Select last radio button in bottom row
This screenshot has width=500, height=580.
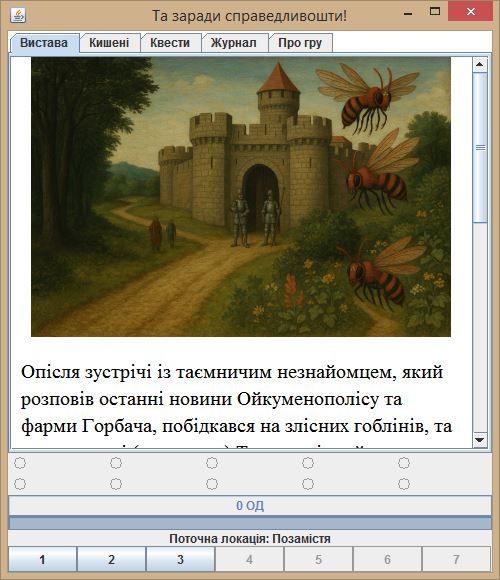pyautogui.click(x=404, y=484)
